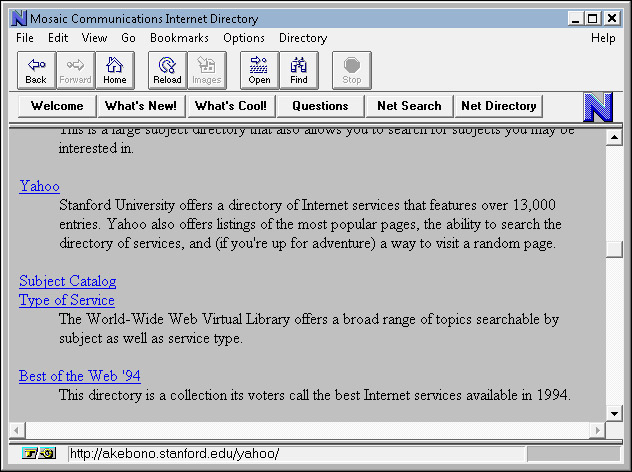Image resolution: width=632 pixels, height=472 pixels.
Task: Open the File menu
Action: coord(25,38)
